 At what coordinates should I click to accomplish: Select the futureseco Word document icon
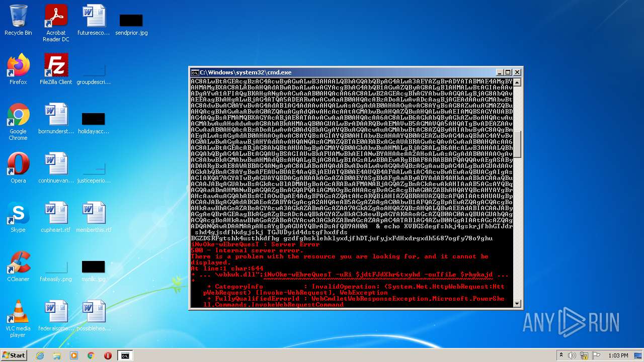coord(94,20)
